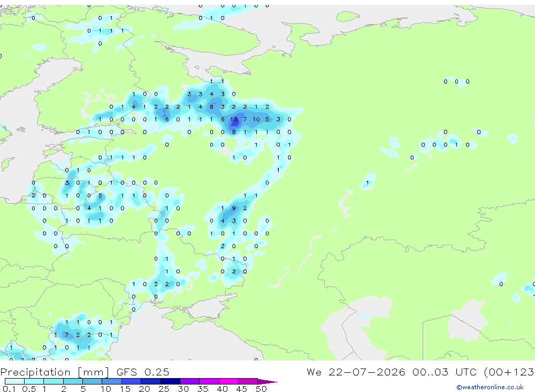Pick the 10–15 mm legend color swatch
The height and width of the screenshot is (392, 535).
coord(112,381)
